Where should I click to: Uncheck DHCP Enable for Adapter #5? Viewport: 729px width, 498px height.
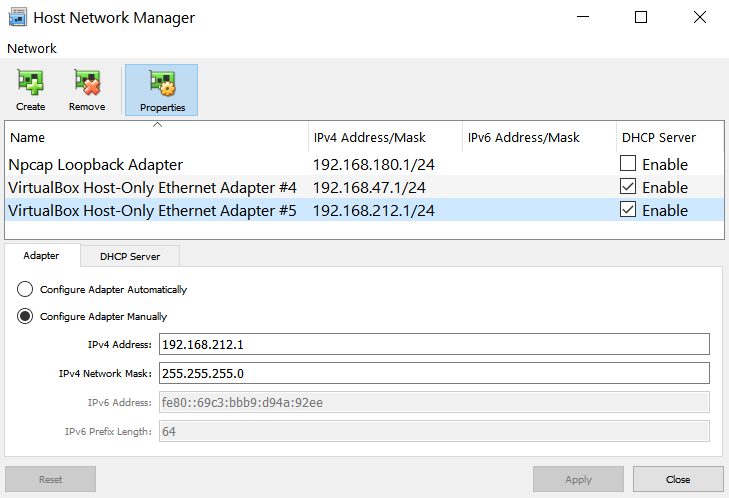point(628,210)
